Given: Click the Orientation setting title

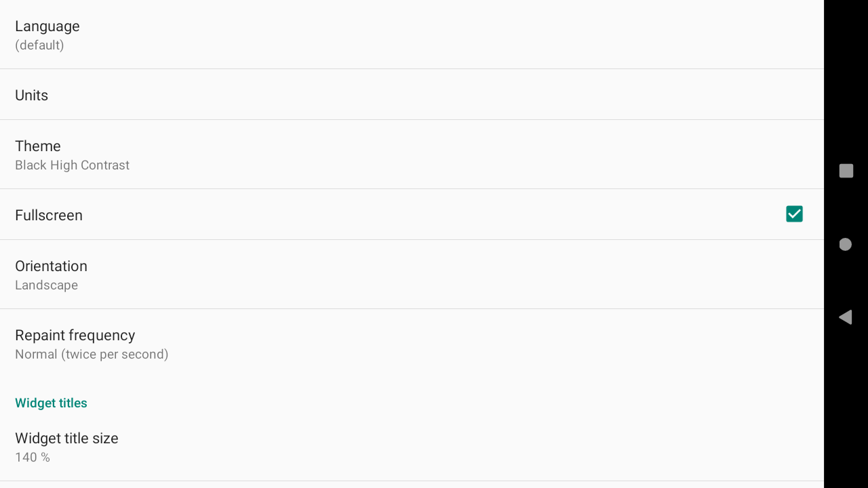Looking at the screenshot, I should (51, 266).
